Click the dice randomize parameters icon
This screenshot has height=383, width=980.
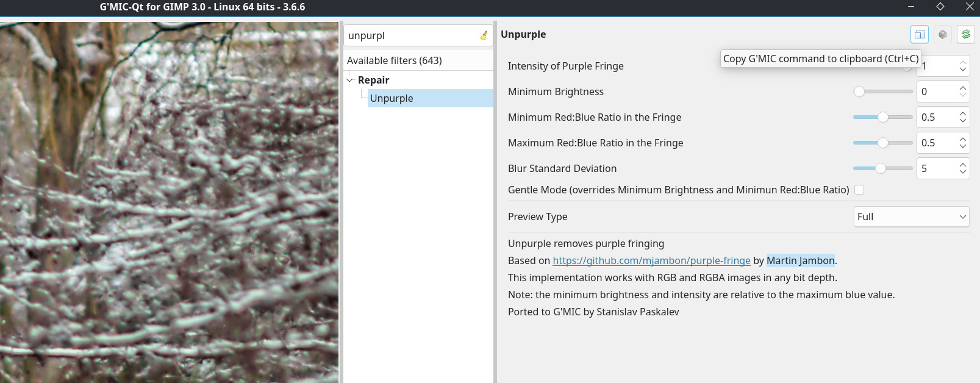[943, 35]
